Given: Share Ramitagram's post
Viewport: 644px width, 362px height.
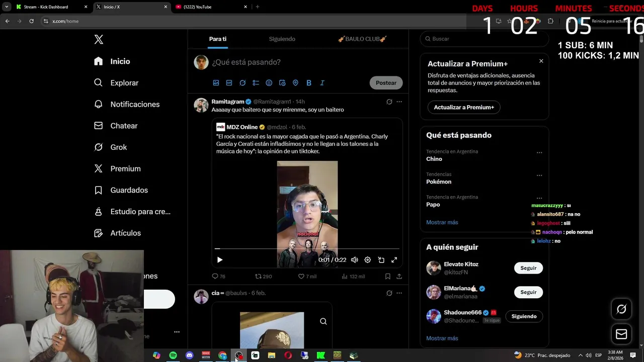Looking at the screenshot, I should [399, 277].
